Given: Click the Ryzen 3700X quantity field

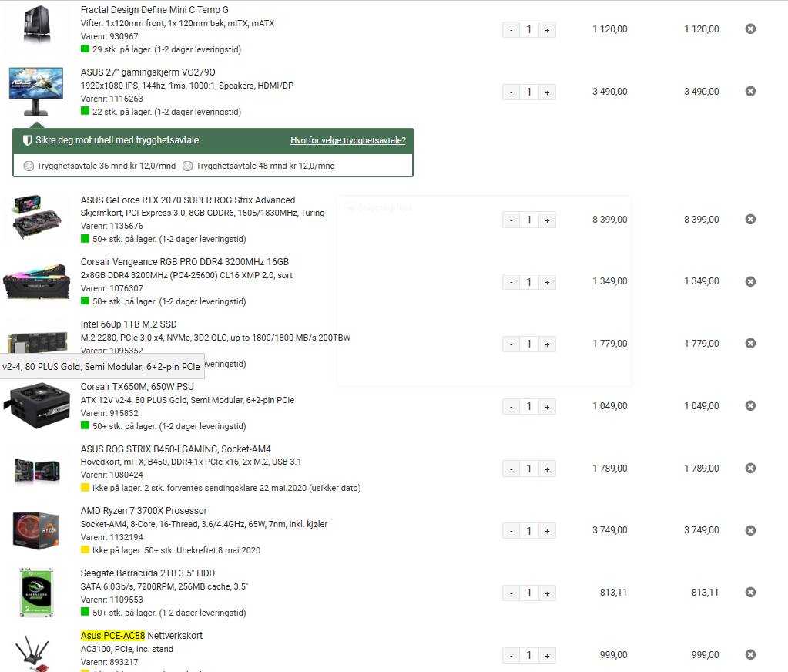Looking at the screenshot, I should 529,531.
